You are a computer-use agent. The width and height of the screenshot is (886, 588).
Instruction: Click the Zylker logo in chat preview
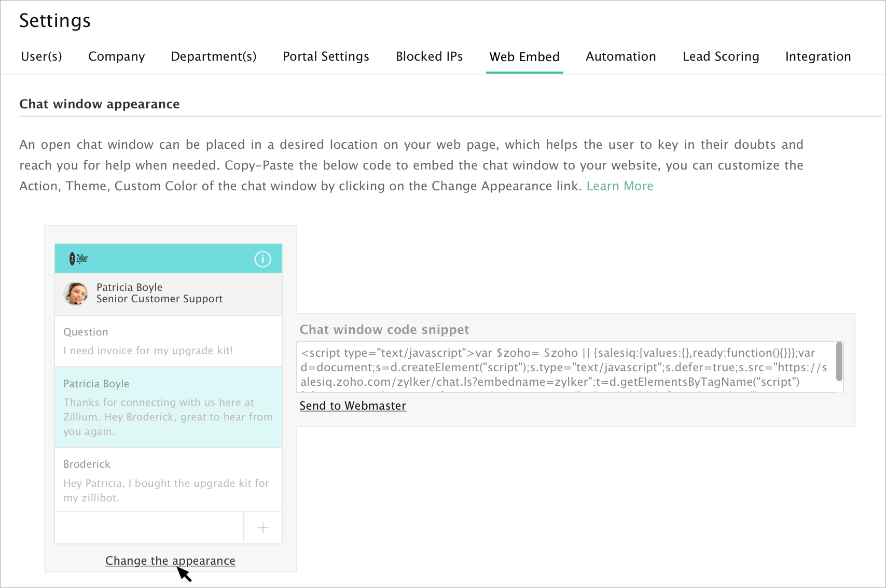[79, 259]
